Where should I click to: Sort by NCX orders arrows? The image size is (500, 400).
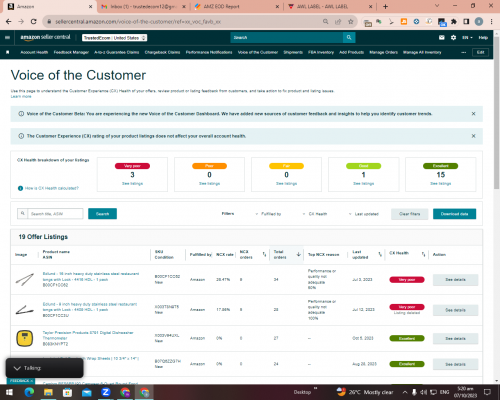[x=264, y=254]
